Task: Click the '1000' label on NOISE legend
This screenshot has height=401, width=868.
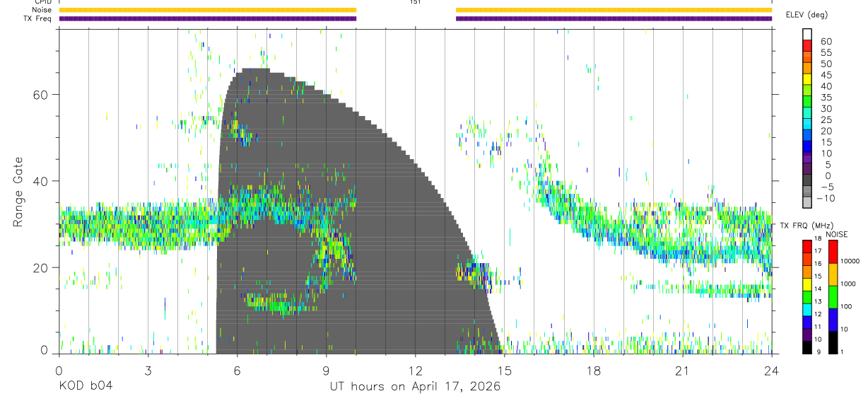Action: coord(849,284)
